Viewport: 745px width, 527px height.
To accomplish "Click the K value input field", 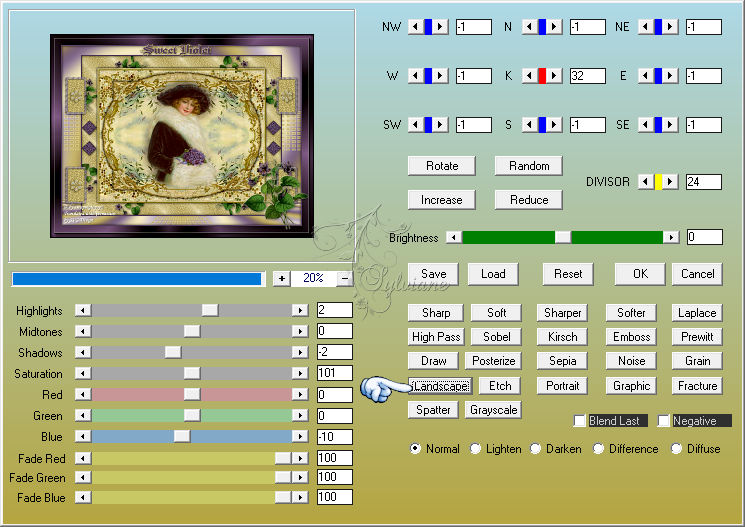I will coord(588,76).
